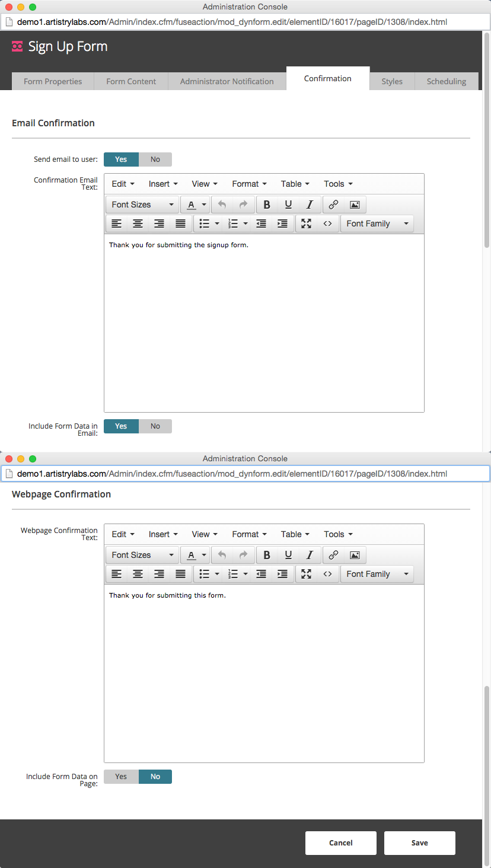Insert a link in the Confirmation Email editor

(x=333, y=205)
